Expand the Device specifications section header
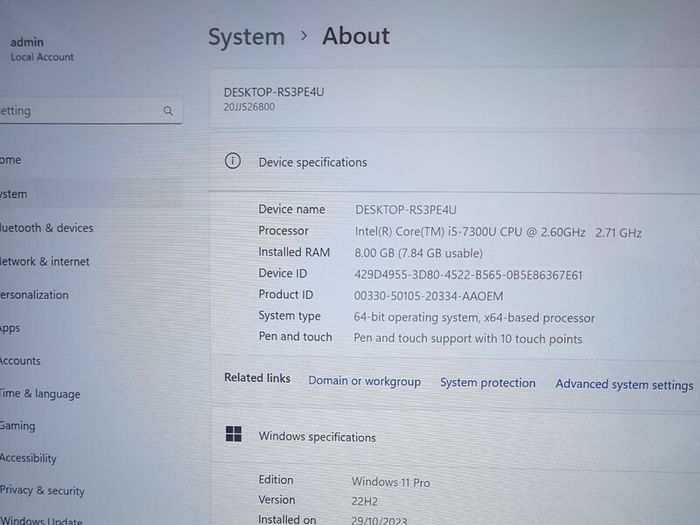Viewport: 700px width, 525px height. [454, 162]
